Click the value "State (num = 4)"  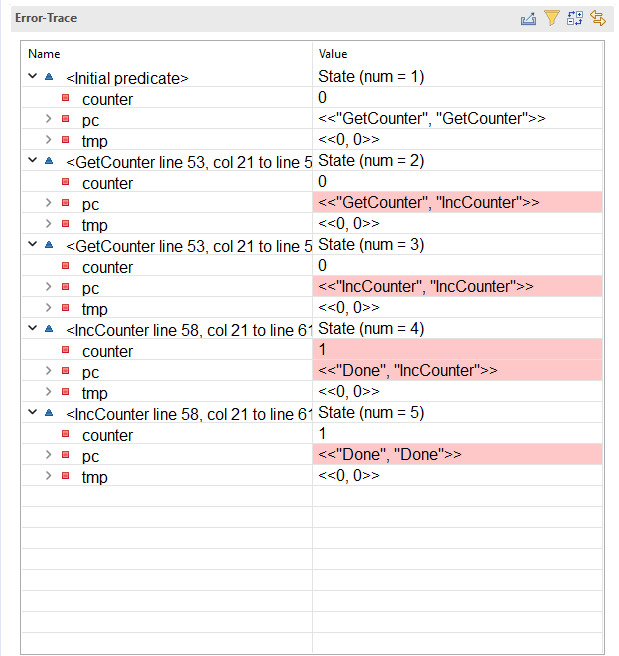coord(371,328)
